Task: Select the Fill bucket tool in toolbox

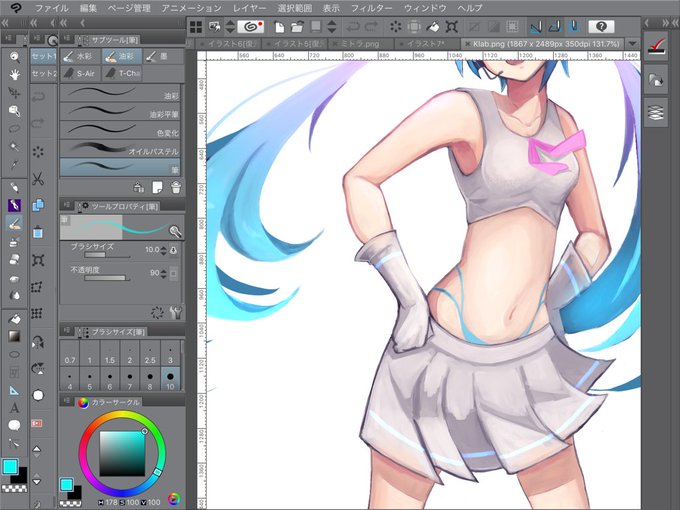Action: coord(14,319)
